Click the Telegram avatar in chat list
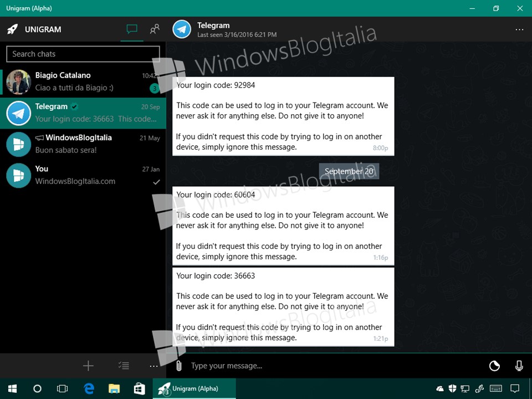 [x=19, y=113]
